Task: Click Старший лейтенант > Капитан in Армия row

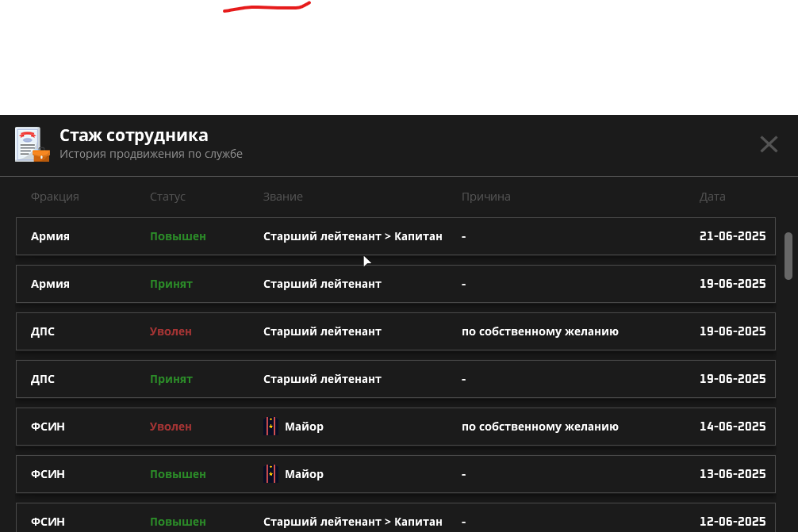Action: point(353,236)
